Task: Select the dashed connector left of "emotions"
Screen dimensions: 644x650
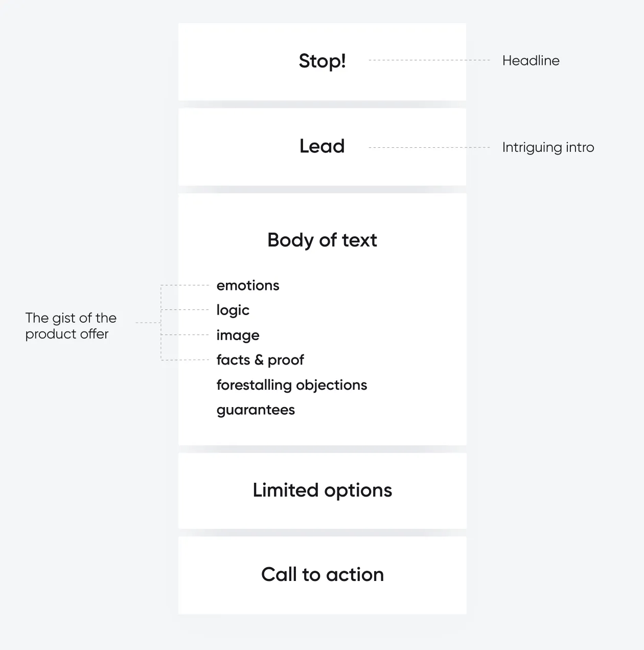Action: coord(185,285)
